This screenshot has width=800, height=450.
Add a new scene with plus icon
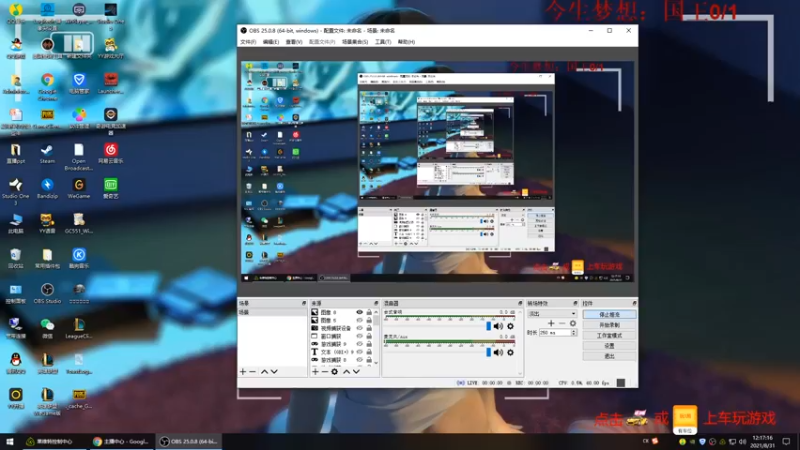[x=243, y=371]
